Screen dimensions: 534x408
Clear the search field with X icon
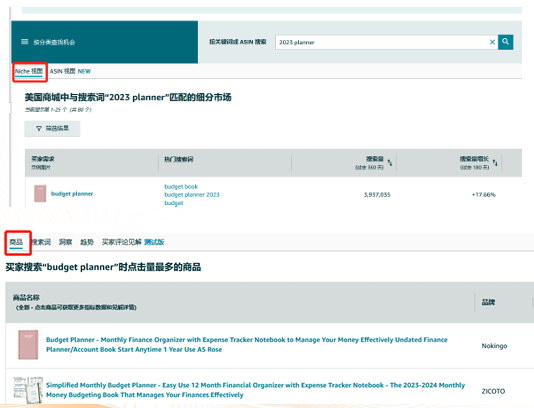492,42
